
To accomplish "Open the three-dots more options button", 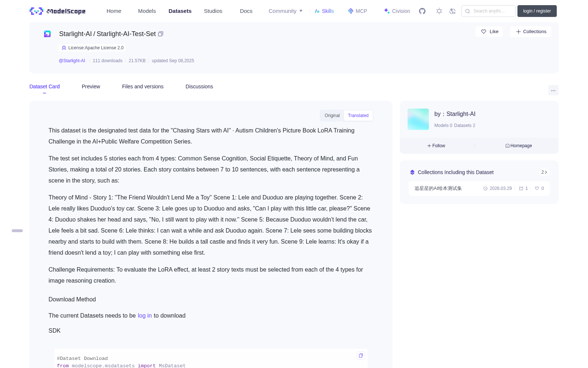I will click(553, 90).
